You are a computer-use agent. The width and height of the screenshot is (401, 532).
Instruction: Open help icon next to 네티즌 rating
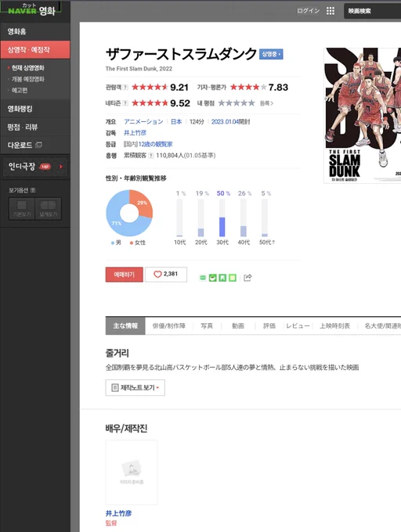pyautogui.click(x=125, y=103)
